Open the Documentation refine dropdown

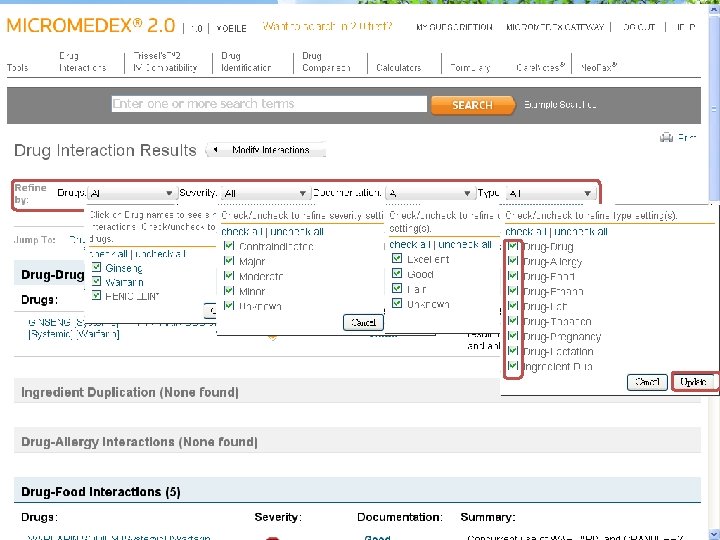click(x=429, y=193)
